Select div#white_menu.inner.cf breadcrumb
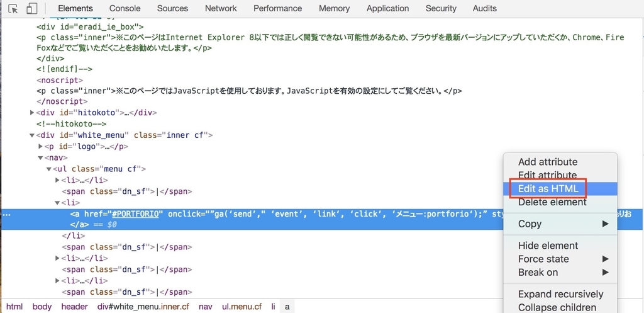This screenshot has width=644, height=313. point(143,307)
